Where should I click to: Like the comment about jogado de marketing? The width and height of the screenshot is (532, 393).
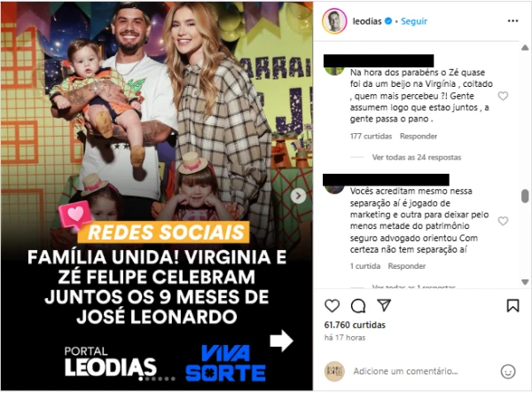point(503,221)
